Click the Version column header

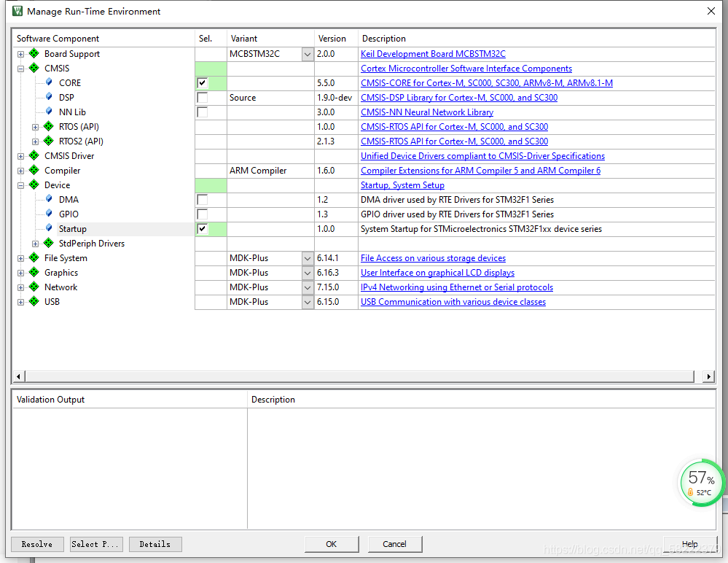click(x=336, y=38)
